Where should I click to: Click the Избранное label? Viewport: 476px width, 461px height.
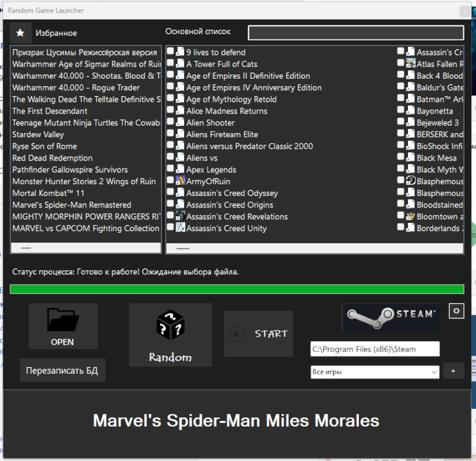point(56,33)
